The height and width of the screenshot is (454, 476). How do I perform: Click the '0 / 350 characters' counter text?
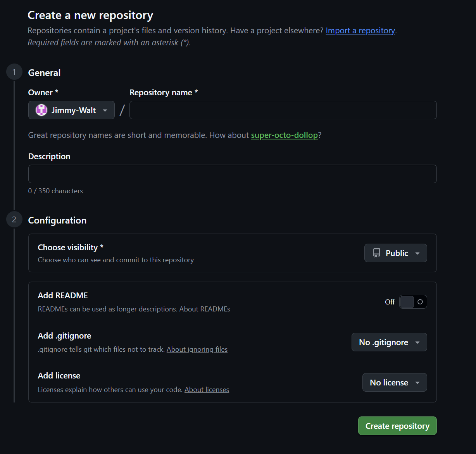coord(55,191)
